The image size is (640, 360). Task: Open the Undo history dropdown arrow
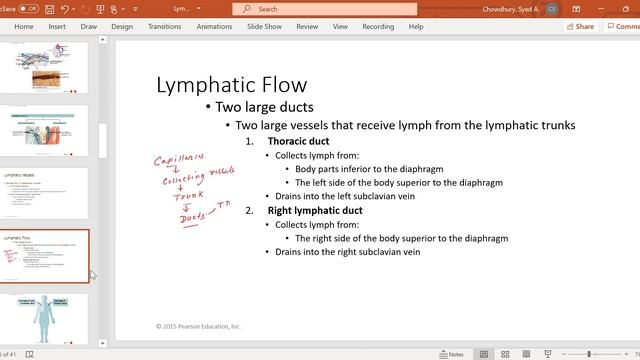[x=74, y=9]
